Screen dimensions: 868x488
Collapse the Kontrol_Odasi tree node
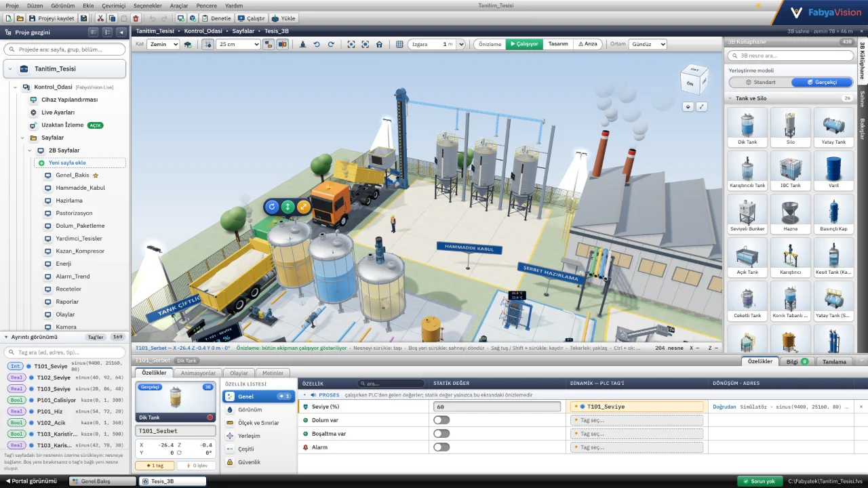[15, 87]
